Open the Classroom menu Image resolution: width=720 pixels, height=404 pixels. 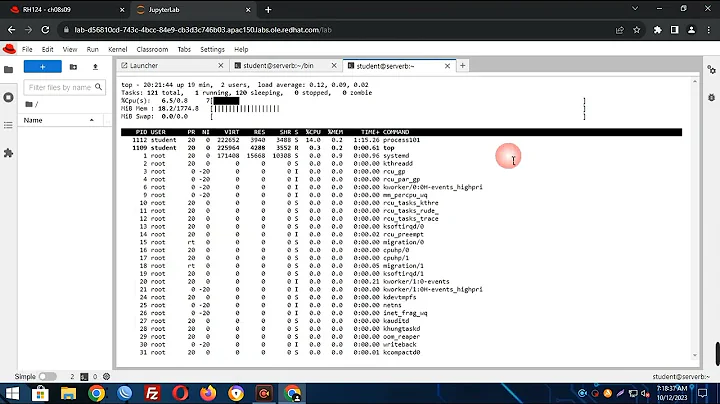[x=152, y=49]
